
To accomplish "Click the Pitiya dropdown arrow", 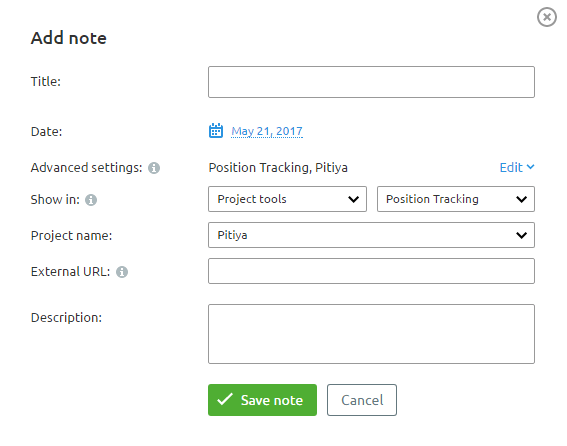I will [x=521, y=235].
